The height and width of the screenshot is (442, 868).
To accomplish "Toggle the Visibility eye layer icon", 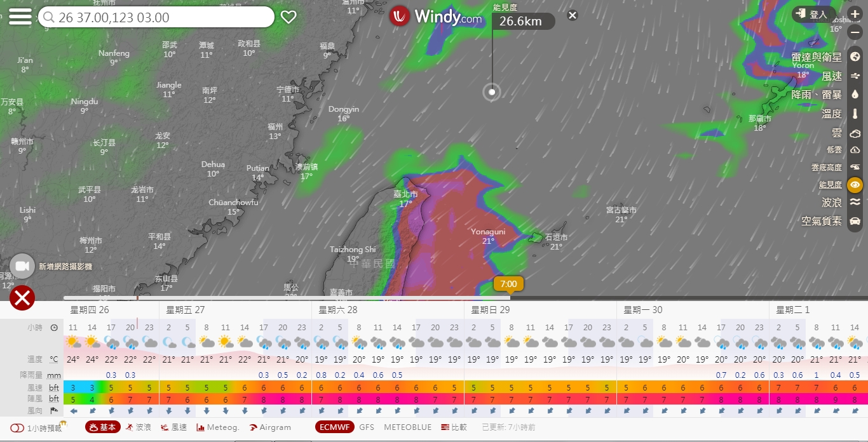I will pos(855,185).
